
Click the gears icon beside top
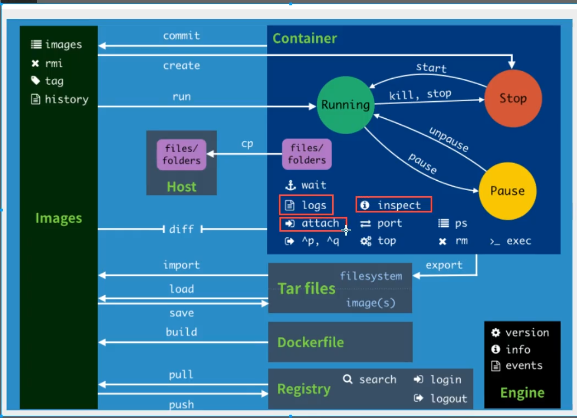pyautogui.click(x=366, y=241)
